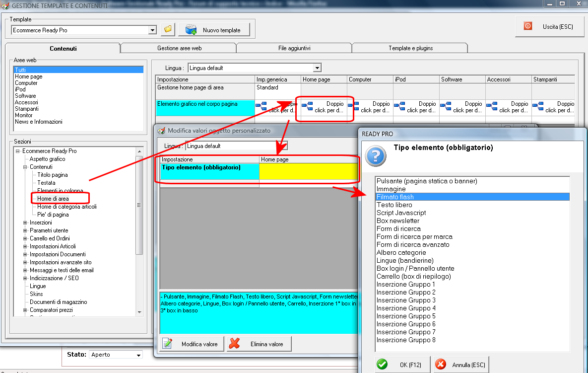Select Pie' di pagina tree item
Viewport: 588px width, 373px height.
[53, 215]
